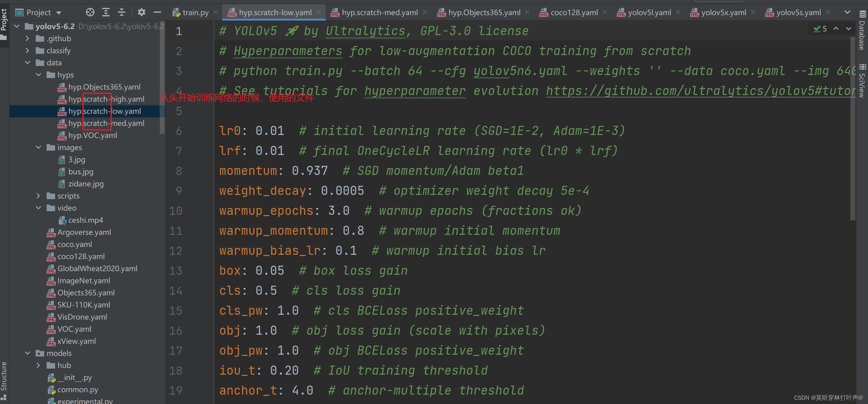The height and width of the screenshot is (404, 868).
Task: Select the zidane.jpg image file
Action: click(x=86, y=184)
